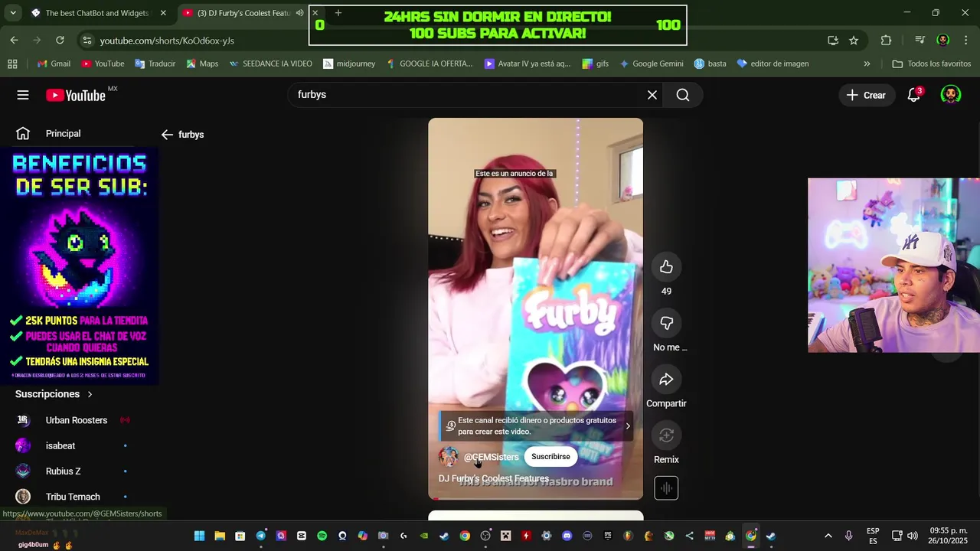The width and height of the screenshot is (980, 551).
Task: Open Telegram from the taskbar
Action: tap(260, 536)
